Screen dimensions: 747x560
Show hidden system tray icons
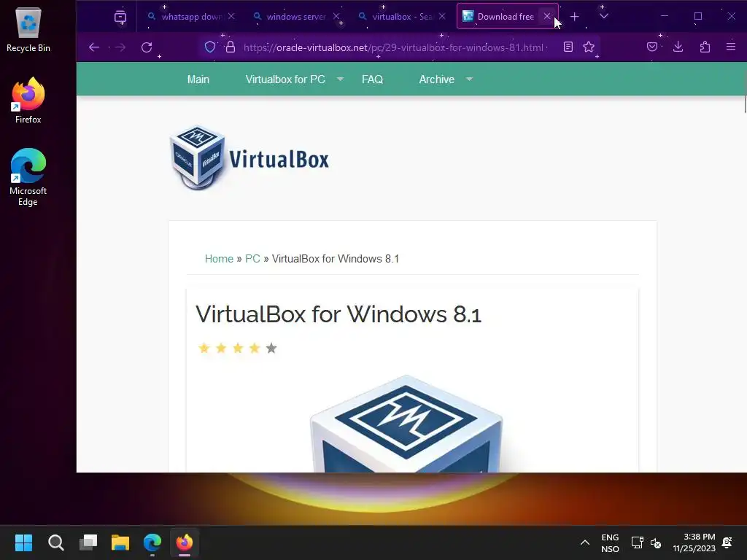point(585,542)
